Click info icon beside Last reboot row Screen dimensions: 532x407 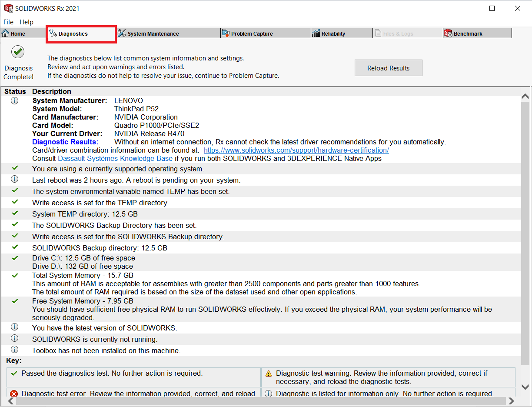14,179
